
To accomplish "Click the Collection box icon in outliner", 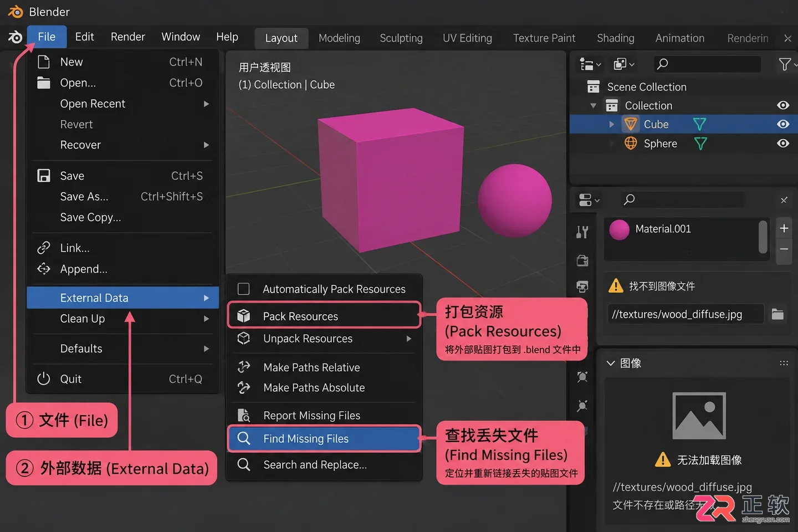I will tap(612, 105).
